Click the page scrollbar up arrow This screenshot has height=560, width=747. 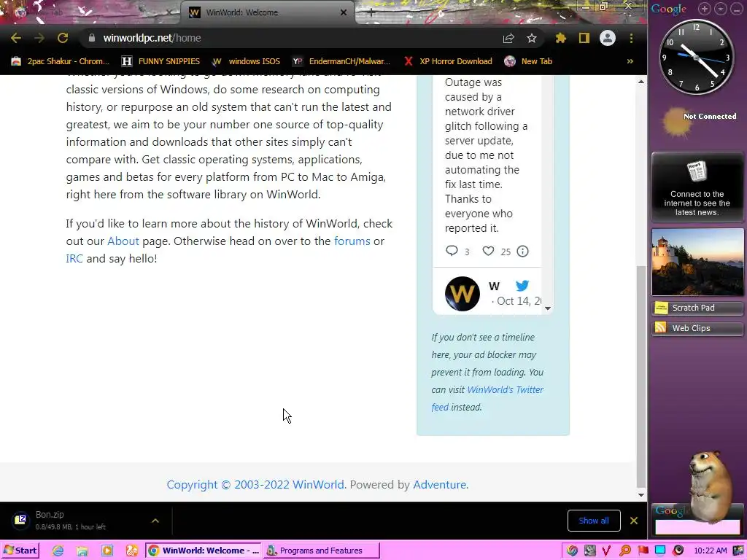pos(641,82)
